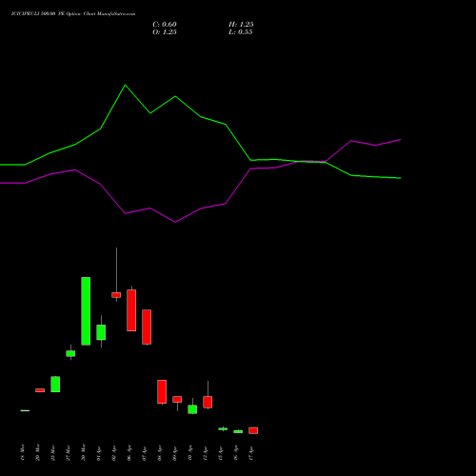Select the '16 Apr' date label

[x=236, y=452]
